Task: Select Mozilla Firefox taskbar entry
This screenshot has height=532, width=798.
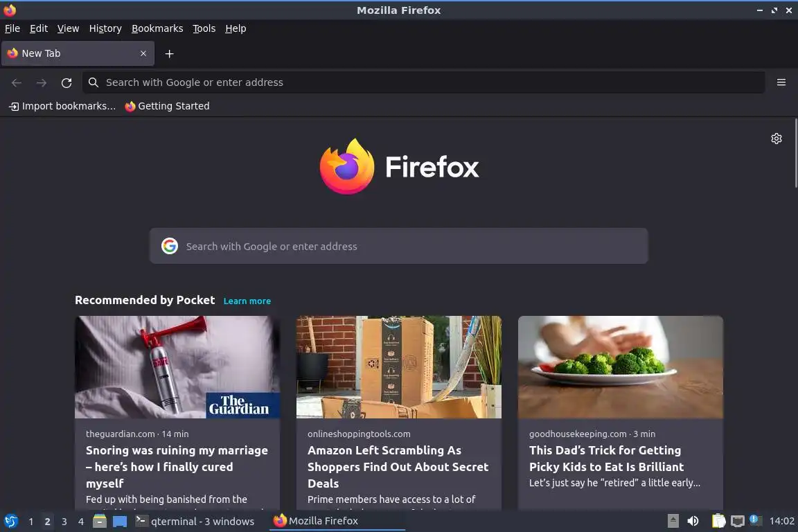Action: coord(337,521)
